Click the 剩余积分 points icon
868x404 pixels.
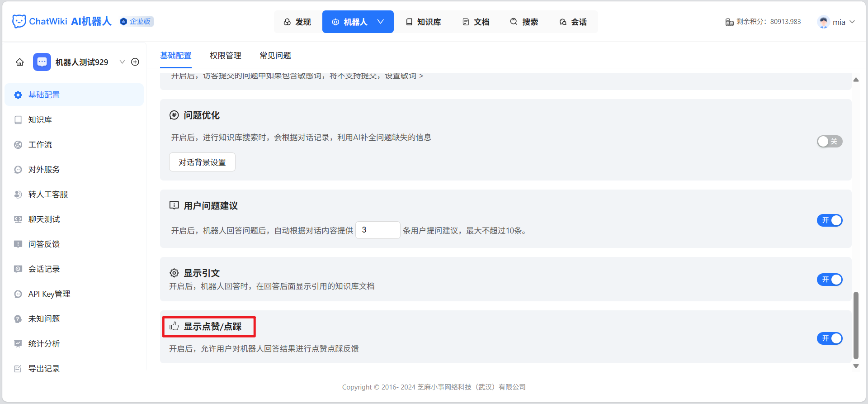click(x=729, y=22)
